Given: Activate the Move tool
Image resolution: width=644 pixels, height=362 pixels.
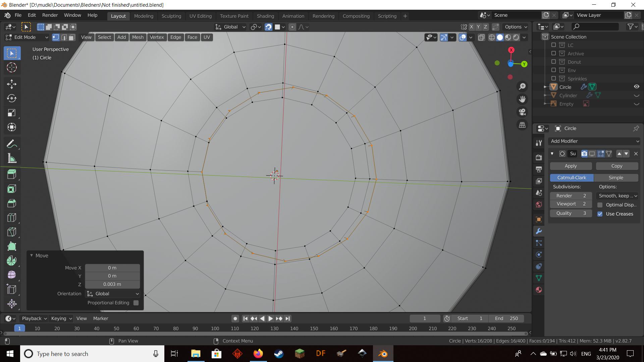Looking at the screenshot, I should pyautogui.click(x=12, y=84).
